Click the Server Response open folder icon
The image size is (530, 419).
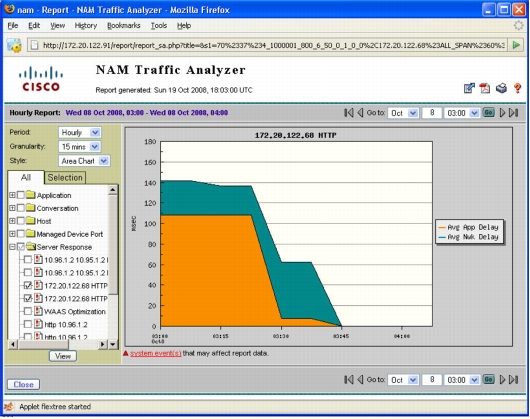pyautogui.click(x=31, y=246)
